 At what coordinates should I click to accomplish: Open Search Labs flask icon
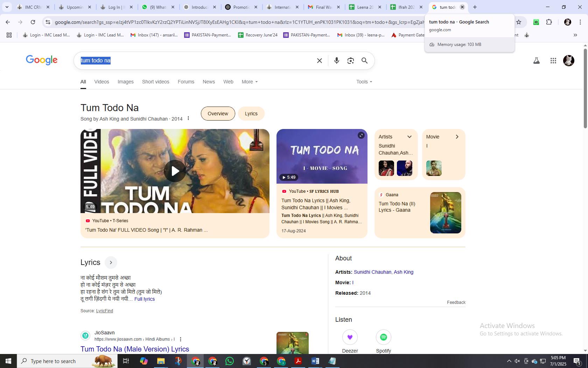(536, 61)
